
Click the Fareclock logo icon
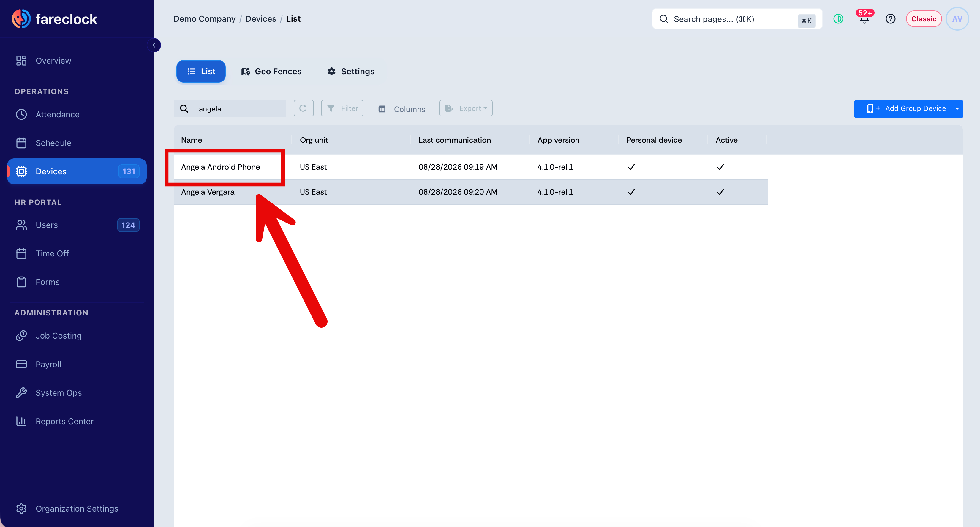(x=21, y=19)
